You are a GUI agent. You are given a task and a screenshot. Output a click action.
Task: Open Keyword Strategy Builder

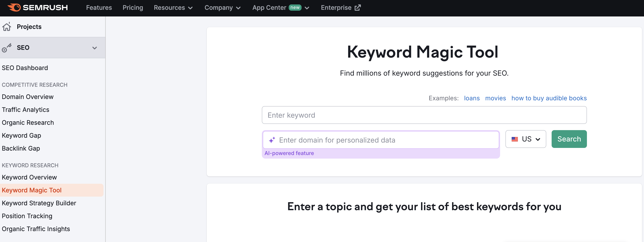click(39, 203)
